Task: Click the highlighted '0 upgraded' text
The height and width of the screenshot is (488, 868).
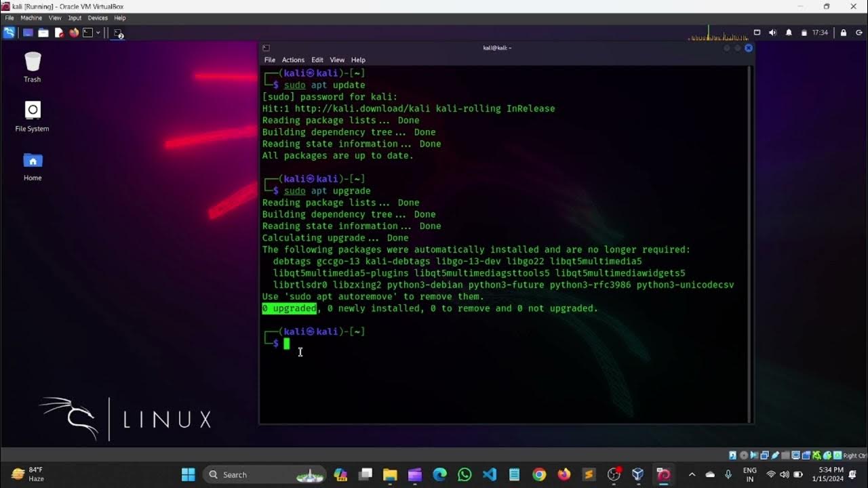Action: coord(290,308)
